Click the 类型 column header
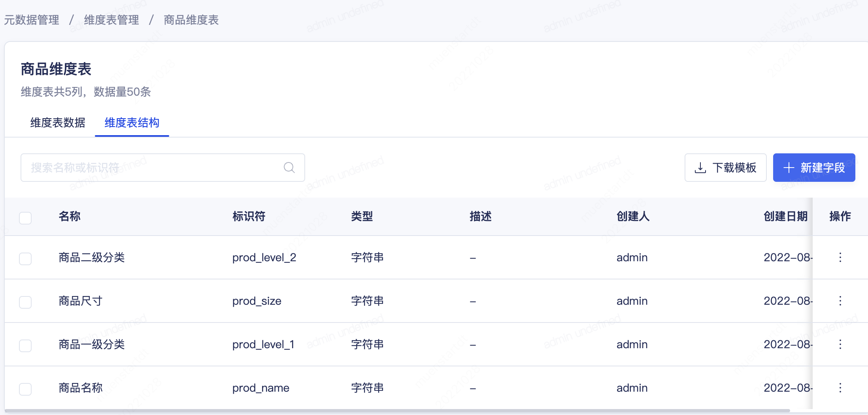The image size is (868, 415). (x=362, y=217)
